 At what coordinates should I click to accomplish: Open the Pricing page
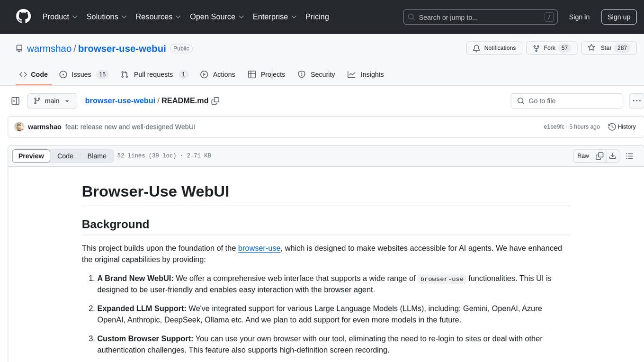coord(317,17)
